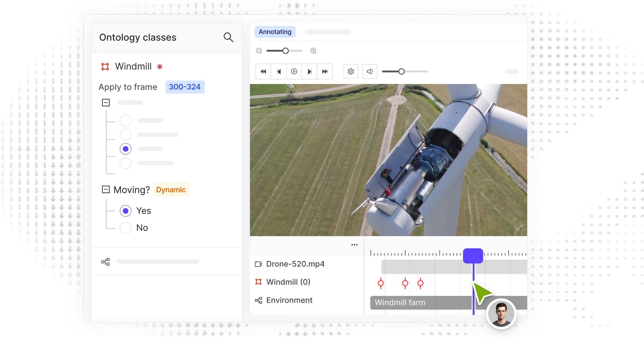
Task: Open the search in Ontology classes panel
Action: click(228, 37)
